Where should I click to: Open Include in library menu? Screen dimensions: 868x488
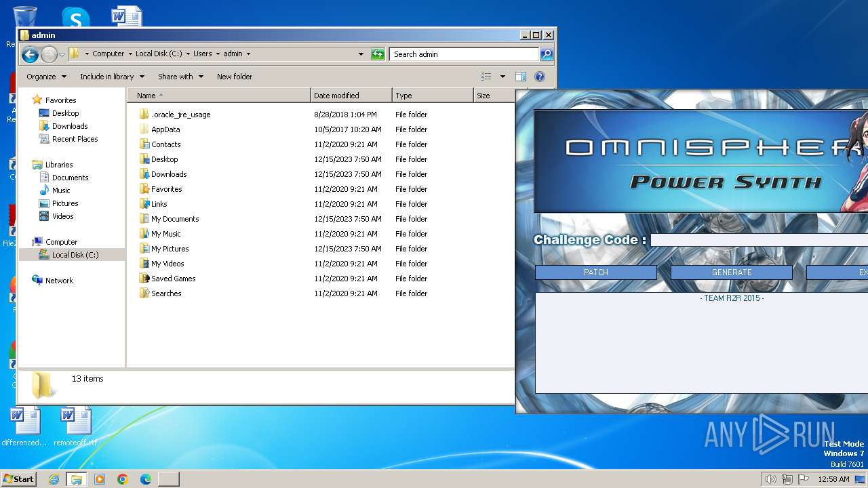point(112,77)
